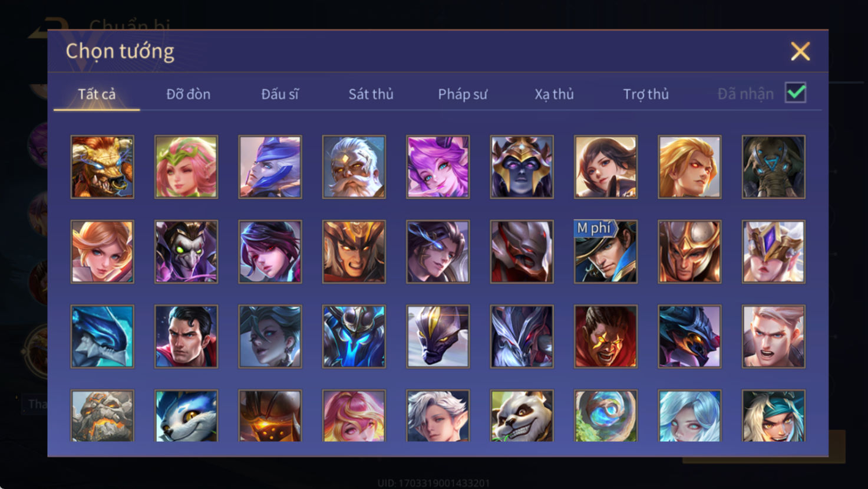Select the golden-maned beast hero portrait
The image size is (868, 489).
coord(103,167)
